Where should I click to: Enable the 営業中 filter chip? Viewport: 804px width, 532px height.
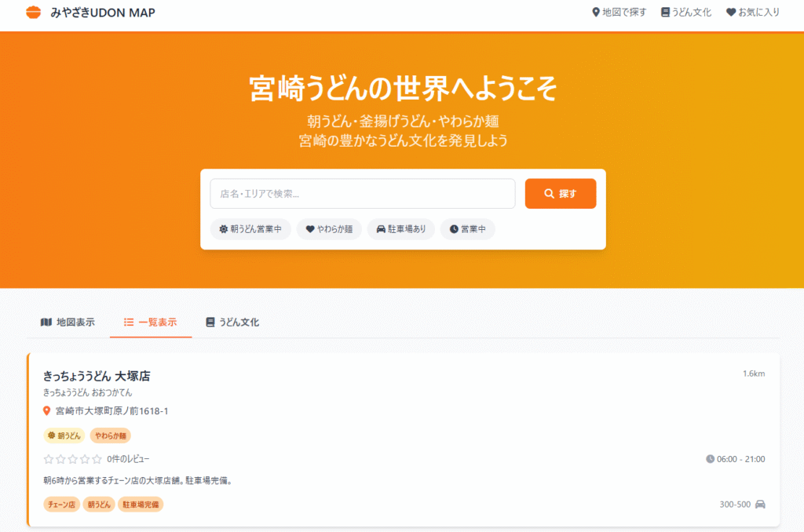467,229
